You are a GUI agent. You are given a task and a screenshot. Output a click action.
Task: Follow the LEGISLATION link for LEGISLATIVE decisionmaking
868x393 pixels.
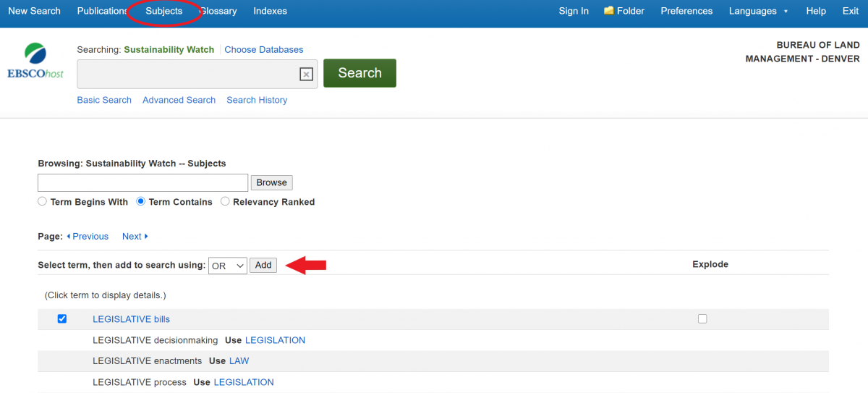coord(275,339)
